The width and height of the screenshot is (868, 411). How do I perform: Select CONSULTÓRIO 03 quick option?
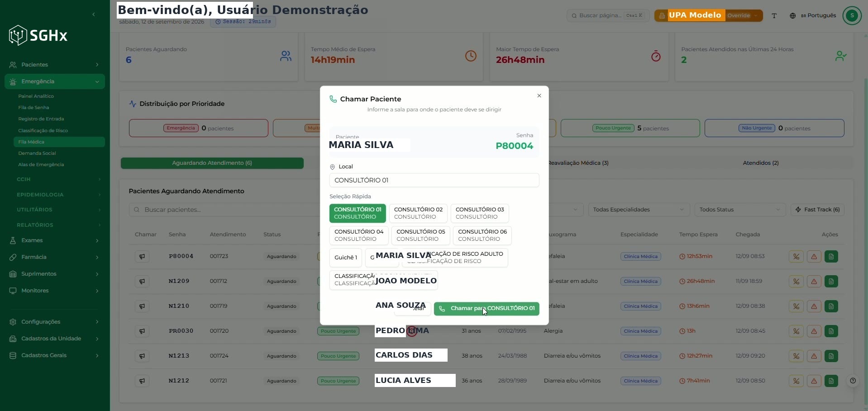coord(480,213)
